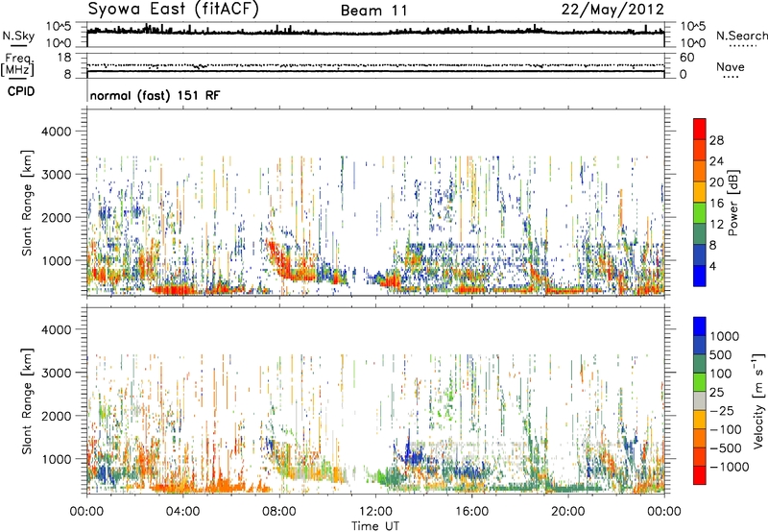Image resolution: width=768 pixels, height=532 pixels.
Task: Pick the light green velocity colorbar segment near 100
Action: (x=700, y=382)
